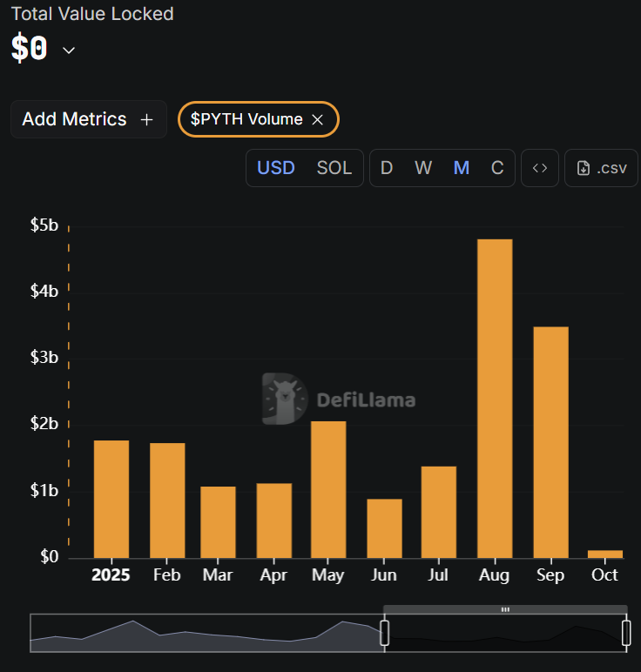This screenshot has height=672, width=641.
Task: Click the embed code icon
Action: click(540, 168)
